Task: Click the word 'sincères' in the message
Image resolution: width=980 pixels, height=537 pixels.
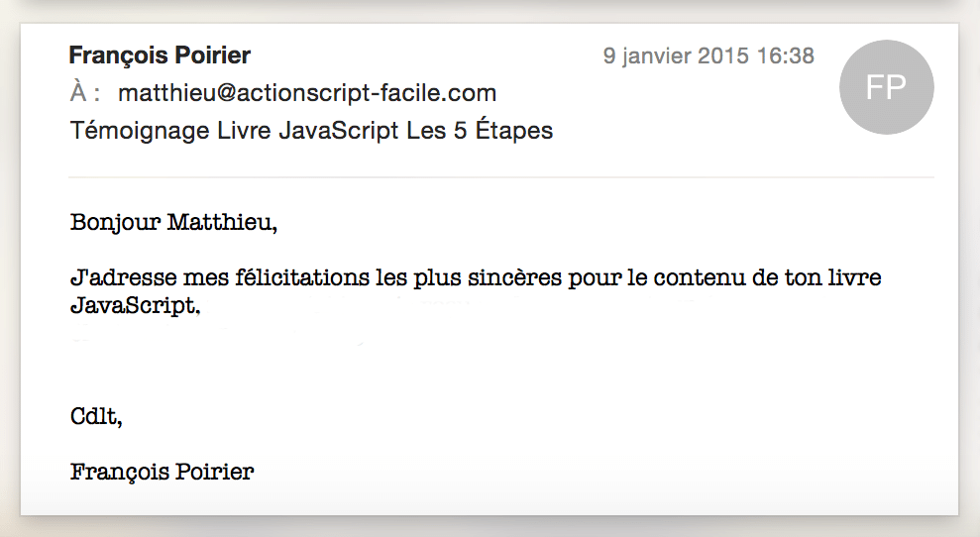Action: click(x=514, y=277)
